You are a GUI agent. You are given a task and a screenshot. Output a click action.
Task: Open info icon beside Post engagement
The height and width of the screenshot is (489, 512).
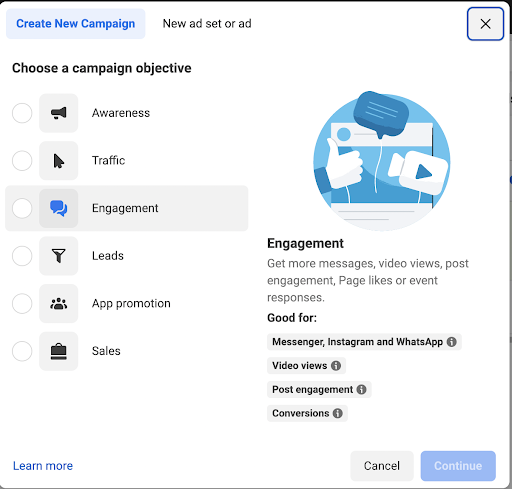click(361, 389)
